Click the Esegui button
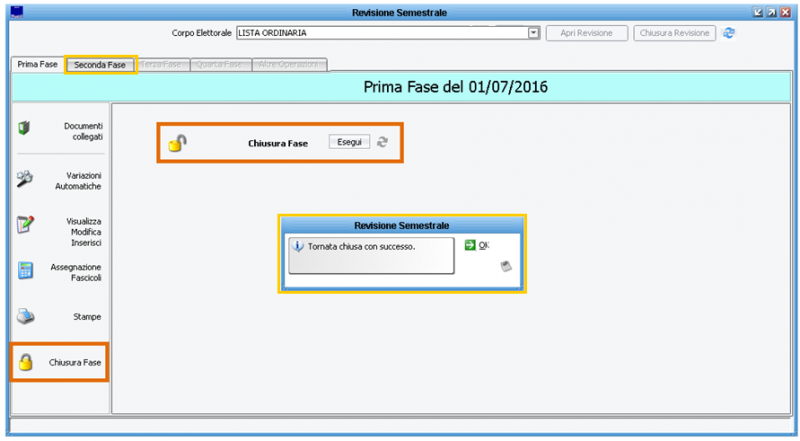Viewport: 800px width, 441px height. [x=349, y=142]
